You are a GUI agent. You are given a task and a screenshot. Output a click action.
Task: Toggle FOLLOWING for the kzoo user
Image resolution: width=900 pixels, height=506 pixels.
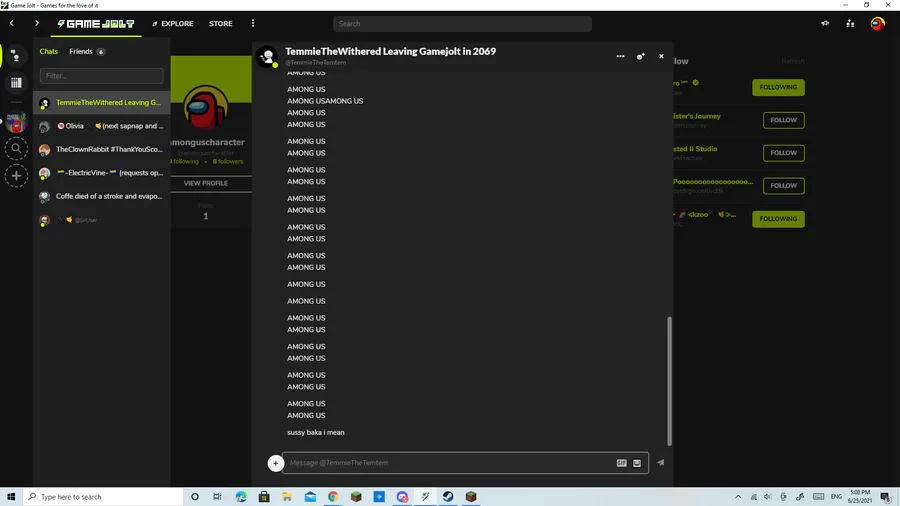778,219
